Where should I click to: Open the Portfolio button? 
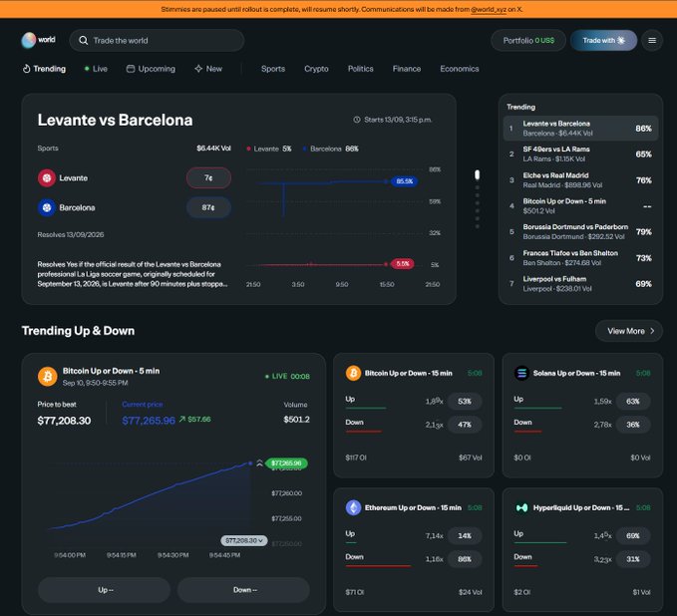528,40
